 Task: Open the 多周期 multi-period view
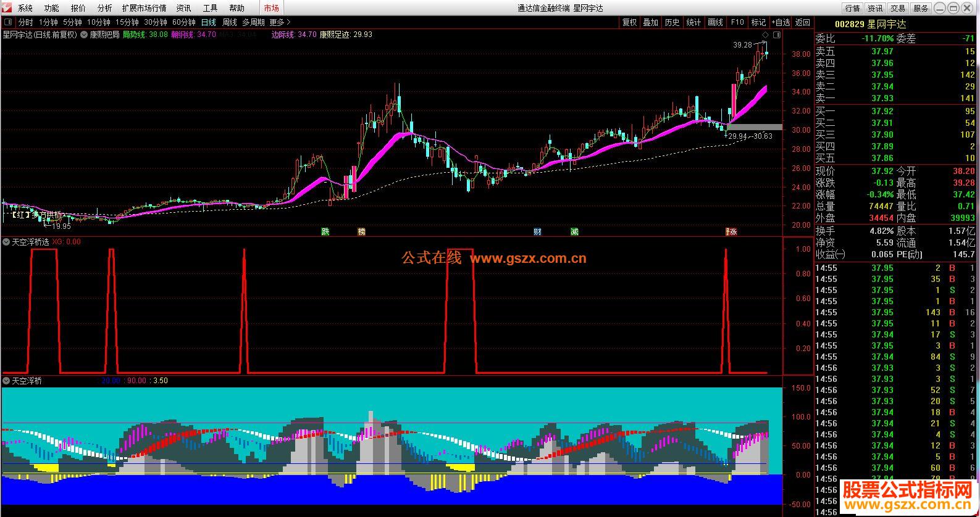coord(253,22)
